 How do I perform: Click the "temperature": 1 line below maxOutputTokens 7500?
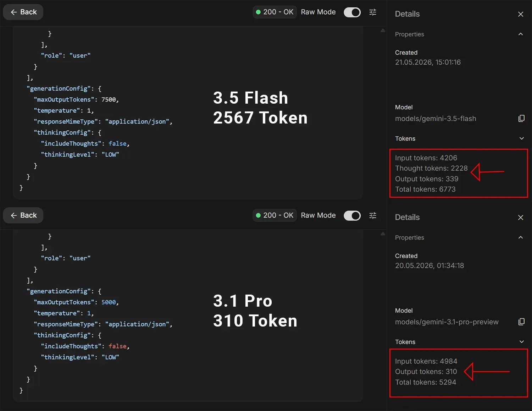64,111
